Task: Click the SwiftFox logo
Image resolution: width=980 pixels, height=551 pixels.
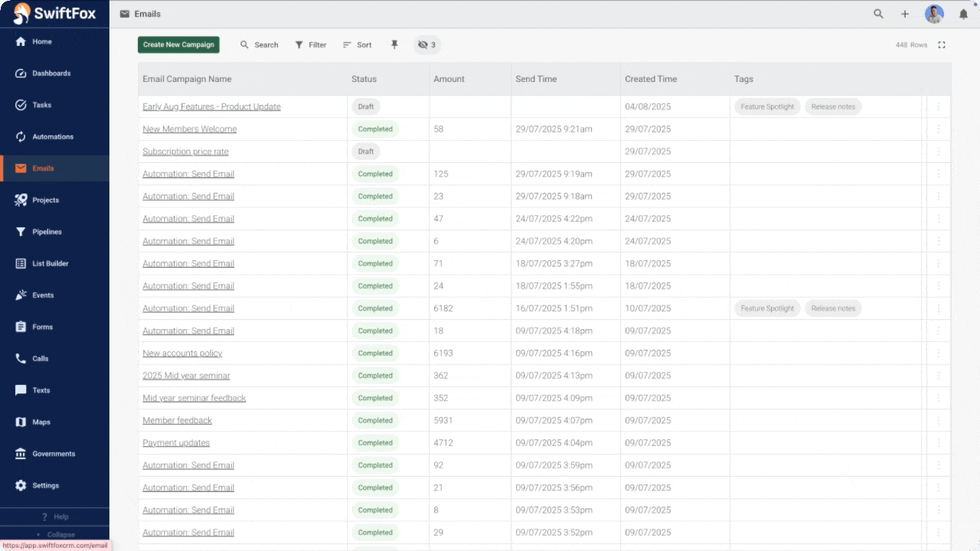Action: click(54, 13)
